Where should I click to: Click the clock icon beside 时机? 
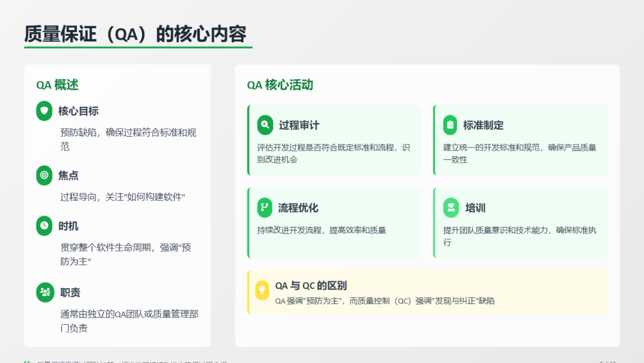pyautogui.click(x=44, y=226)
